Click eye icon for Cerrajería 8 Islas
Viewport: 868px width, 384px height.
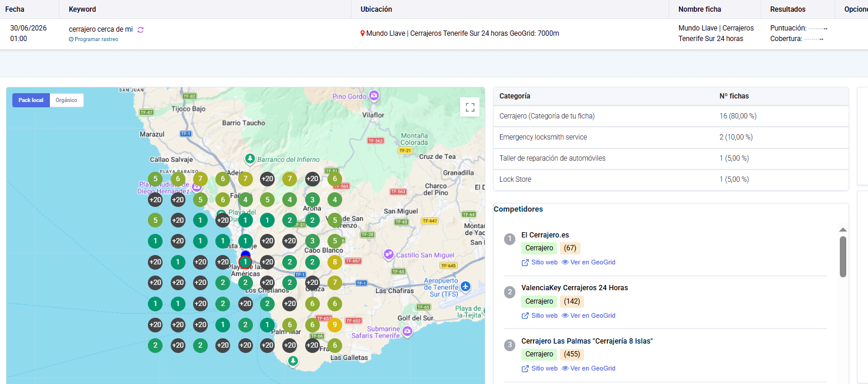tap(565, 368)
